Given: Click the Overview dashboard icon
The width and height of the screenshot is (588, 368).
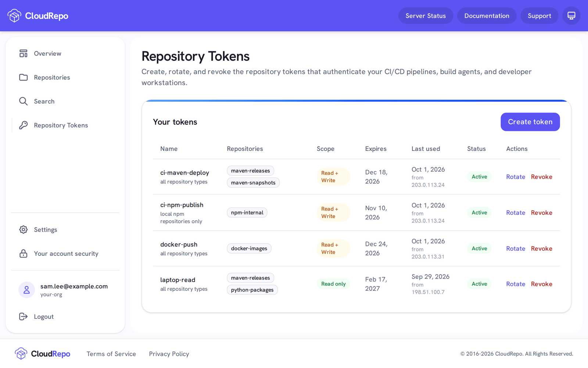Looking at the screenshot, I should click(24, 53).
